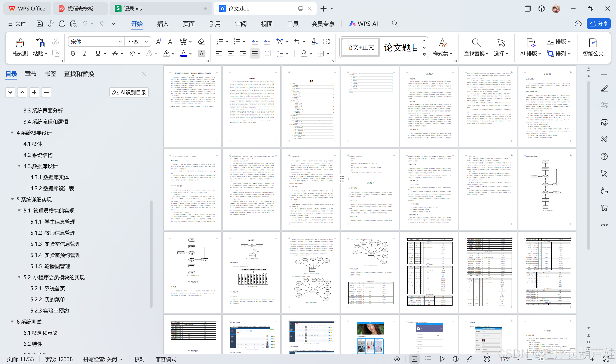Click the distributed alignment icon
The width and height of the screenshot is (616, 364).
point(267,53)
